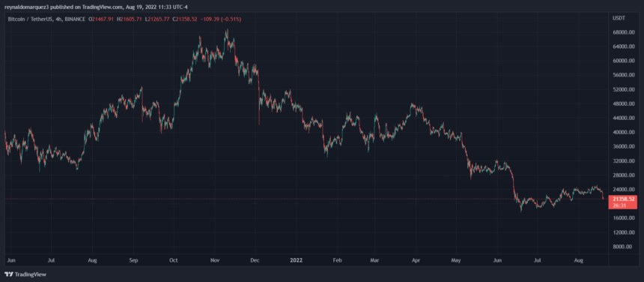
Task: Click the high value H21605.71
Action: tap(130, 19)
